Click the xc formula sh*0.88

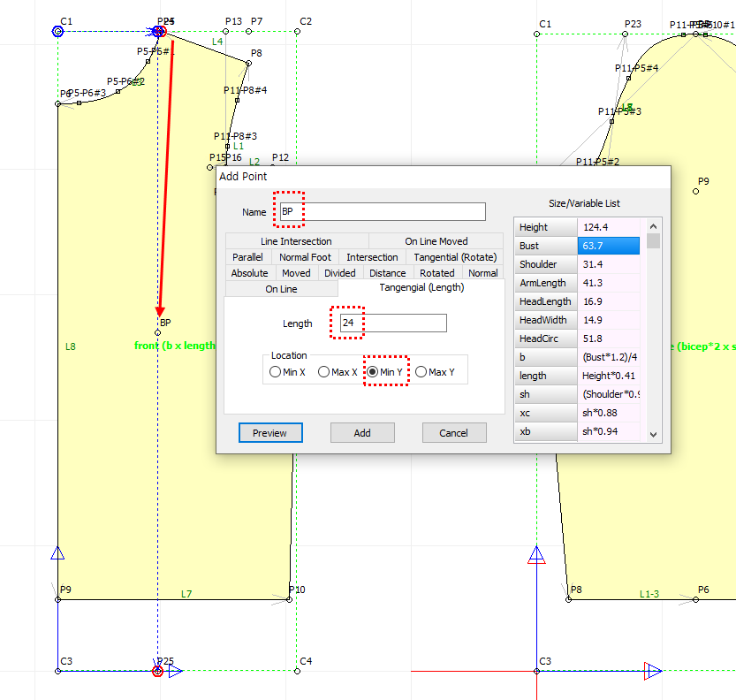click(x=608, y=413)
